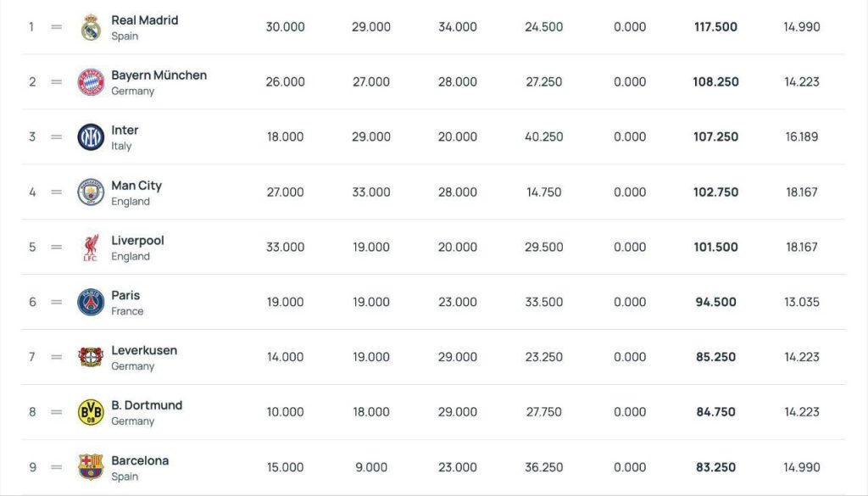Open the Inter team name link

coord(125,131)
